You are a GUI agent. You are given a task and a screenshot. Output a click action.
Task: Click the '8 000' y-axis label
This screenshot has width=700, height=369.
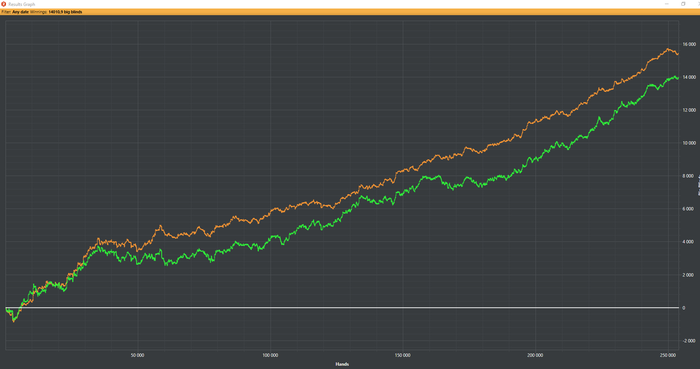(689, 176)
